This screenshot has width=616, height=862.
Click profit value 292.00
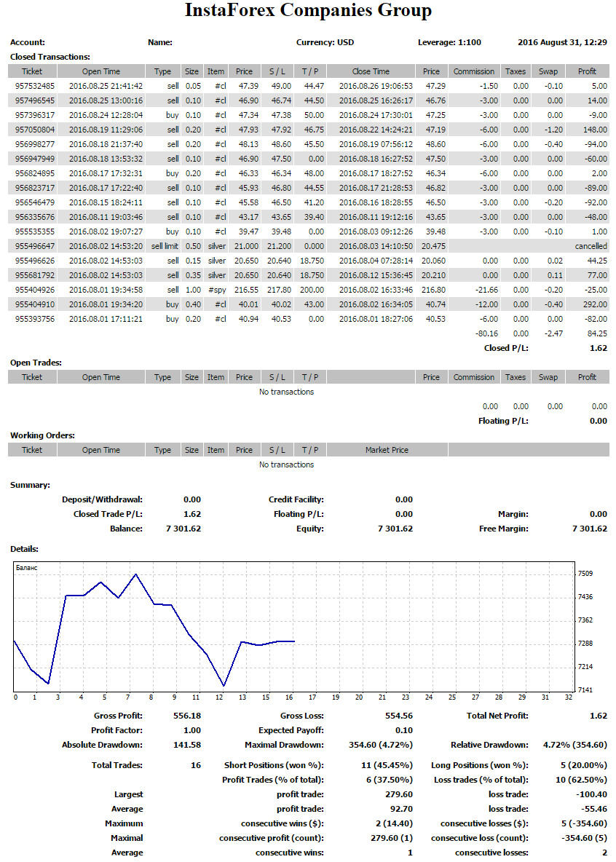pyautogui.click(x=595, y=304)
